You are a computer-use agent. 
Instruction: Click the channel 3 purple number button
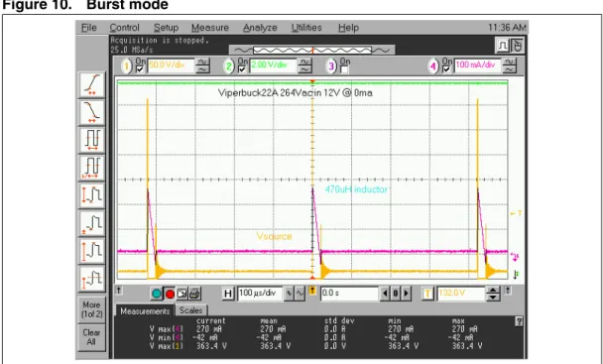331,66
